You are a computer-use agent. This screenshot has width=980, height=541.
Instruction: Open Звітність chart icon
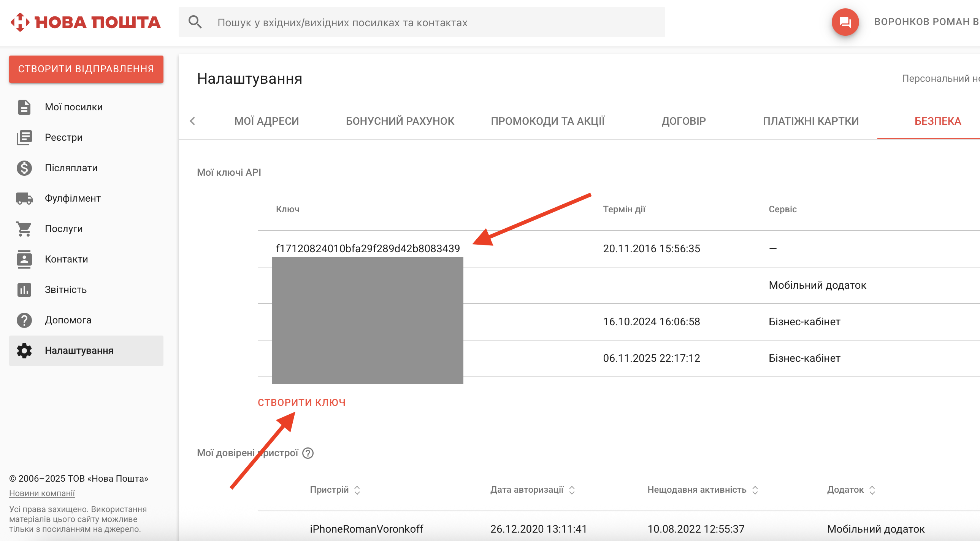(x=24, y=290)
